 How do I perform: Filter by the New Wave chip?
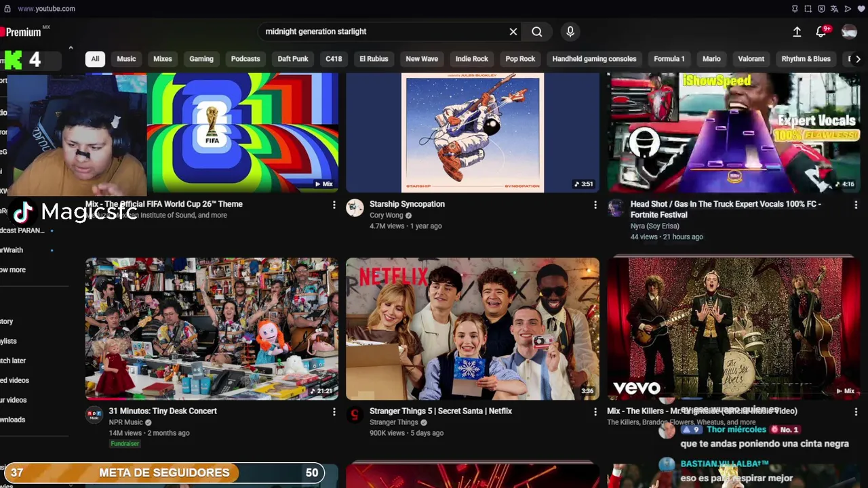pyautogui.click(x=422, y=59)
